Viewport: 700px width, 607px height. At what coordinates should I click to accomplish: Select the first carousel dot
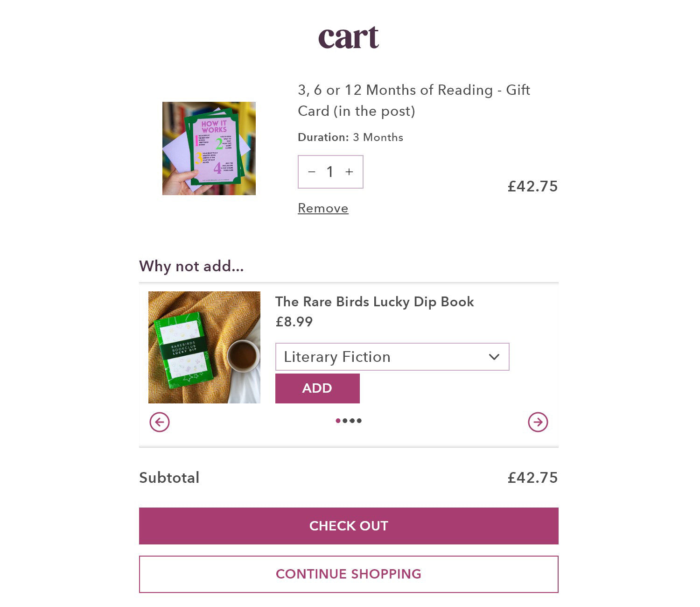tap(338, 421)
